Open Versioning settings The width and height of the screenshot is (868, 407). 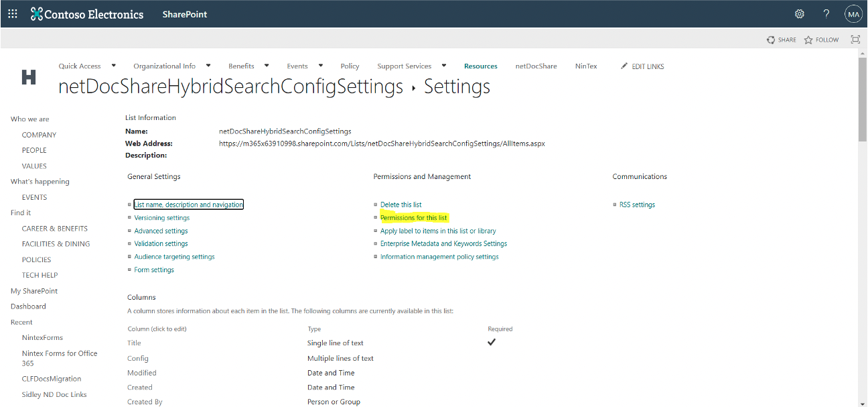pyautogui.click(x=162, y=218)
